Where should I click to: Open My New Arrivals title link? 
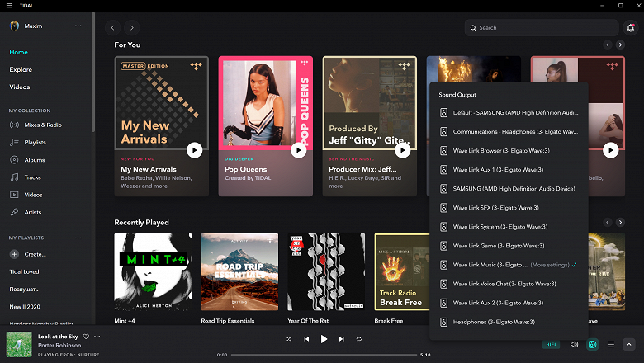[149, 169]
